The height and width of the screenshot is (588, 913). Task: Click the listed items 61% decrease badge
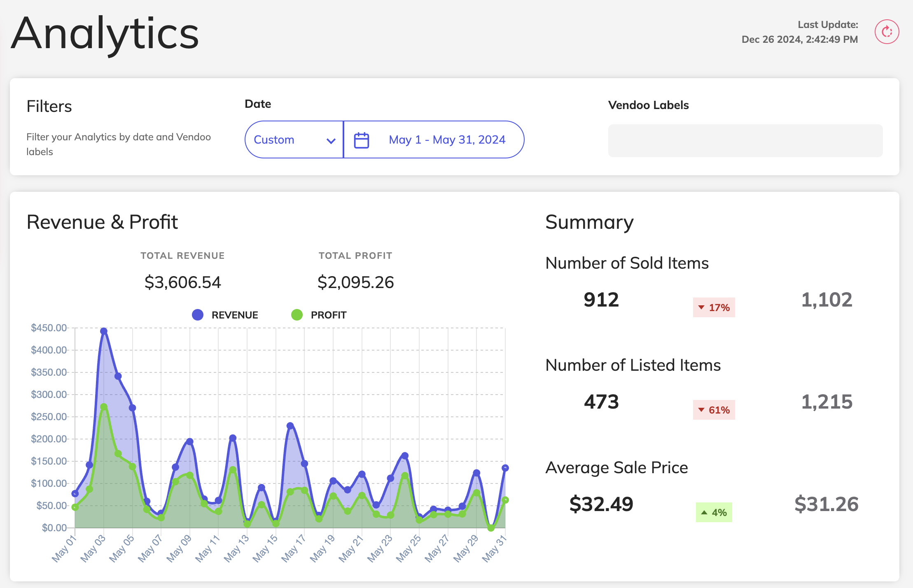click(x=714, y=410)
